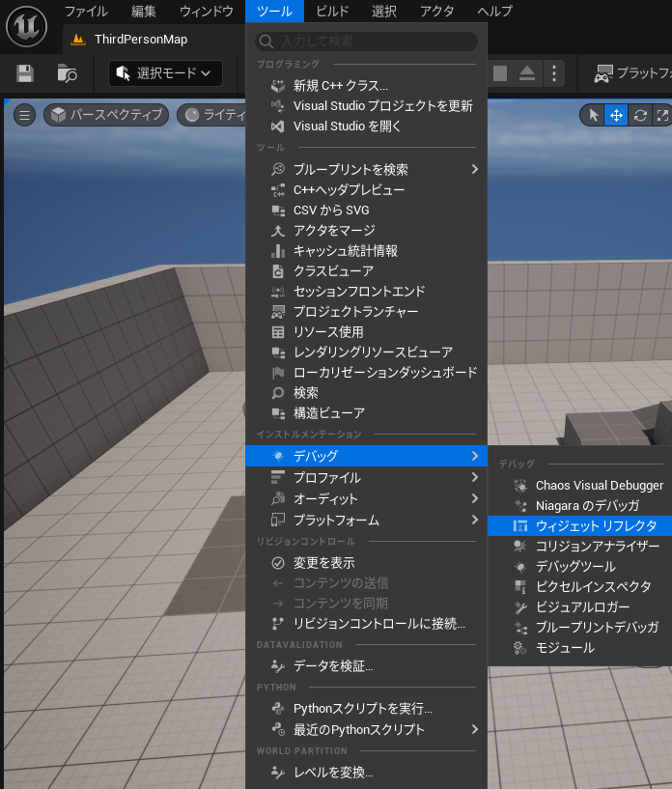Viewport: 672px width, 789px height.
Task: Open クラスビューア
Action: pos(366,270)
